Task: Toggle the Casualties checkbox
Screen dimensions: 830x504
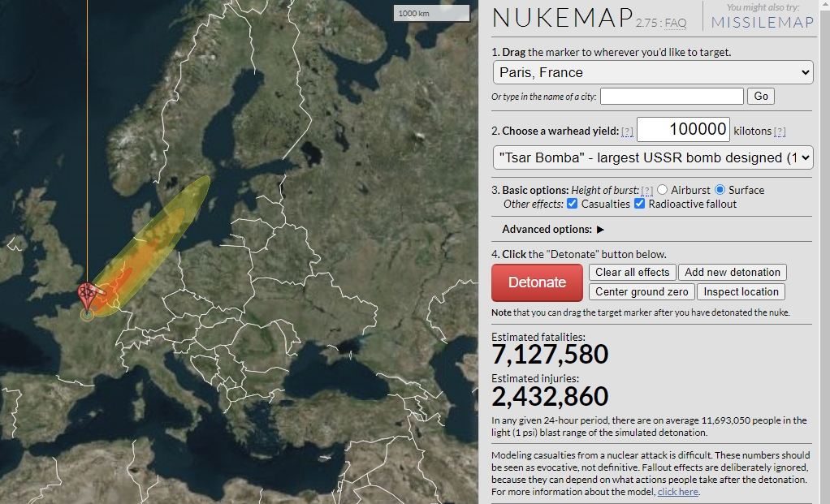Action: (573, 204)
